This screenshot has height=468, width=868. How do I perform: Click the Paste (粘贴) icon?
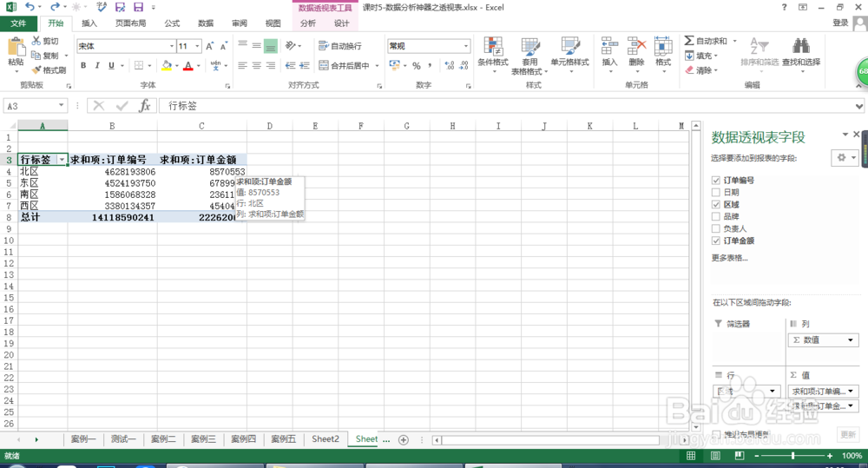[16, 48]
